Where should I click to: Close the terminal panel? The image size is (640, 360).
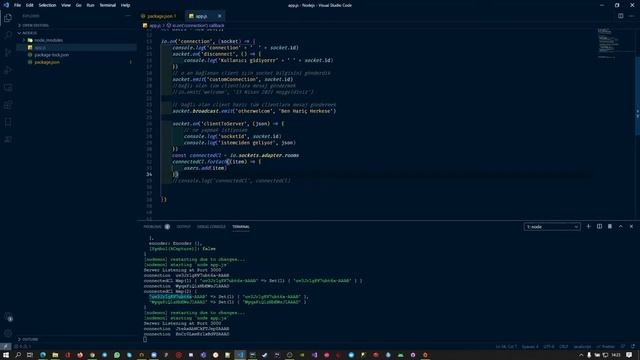631,227
